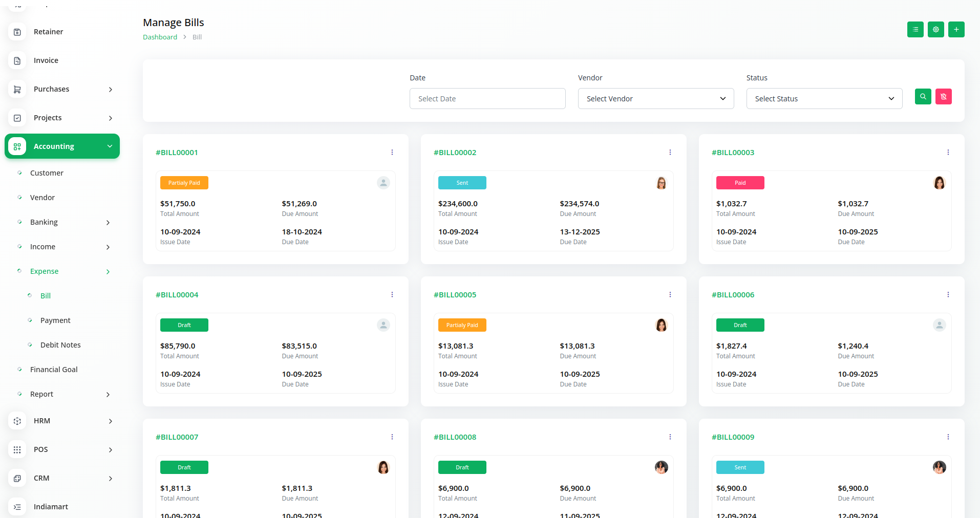Image resolution: width=980 pixels, height=518 pixels.
Task: Open the #BILL00002 bill link
Action: [455, 153]
